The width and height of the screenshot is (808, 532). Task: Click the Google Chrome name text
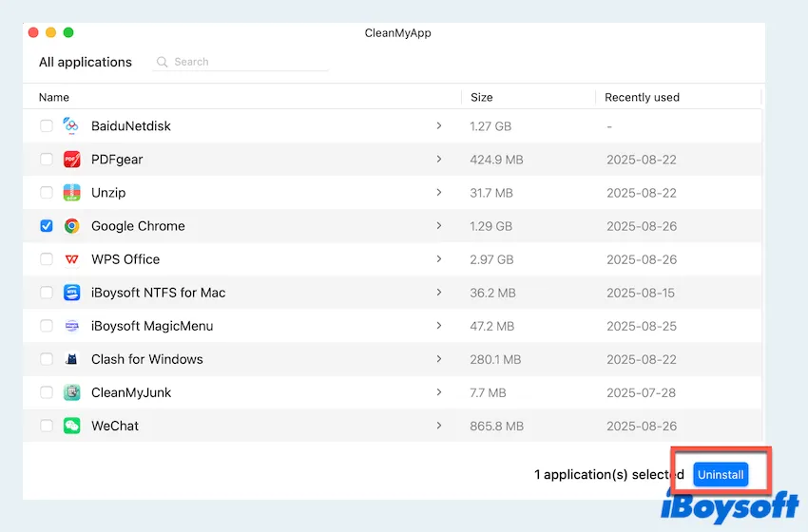pyautogui.click(x=138, y=226)
